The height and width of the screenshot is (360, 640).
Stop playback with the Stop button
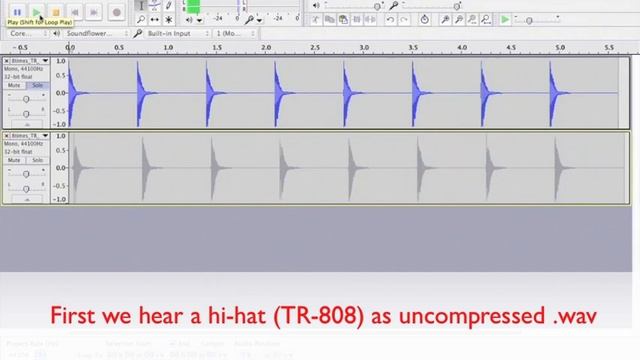[x=56, y=12]
